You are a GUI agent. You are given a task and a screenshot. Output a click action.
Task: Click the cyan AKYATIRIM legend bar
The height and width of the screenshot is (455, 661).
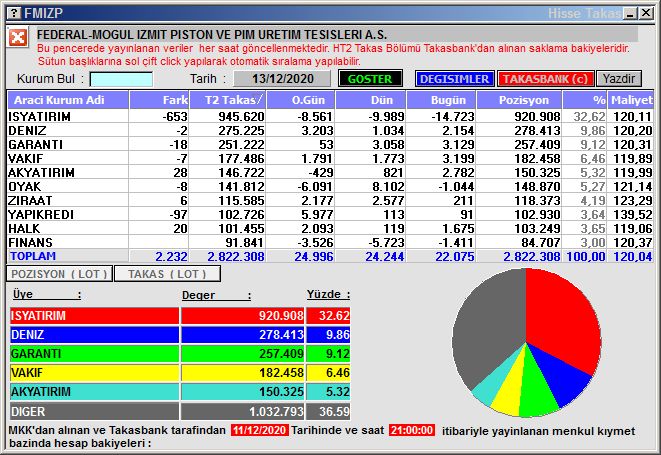coord(94,392)
